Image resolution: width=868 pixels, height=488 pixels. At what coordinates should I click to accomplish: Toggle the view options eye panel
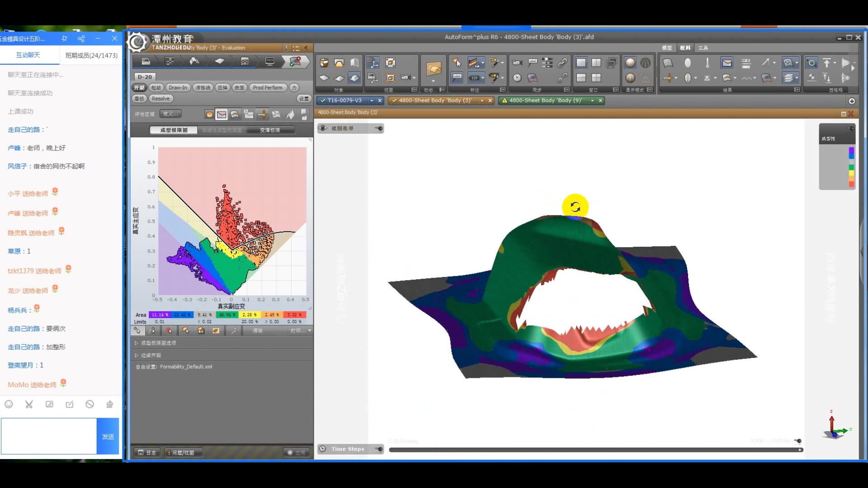pos(323,128)
